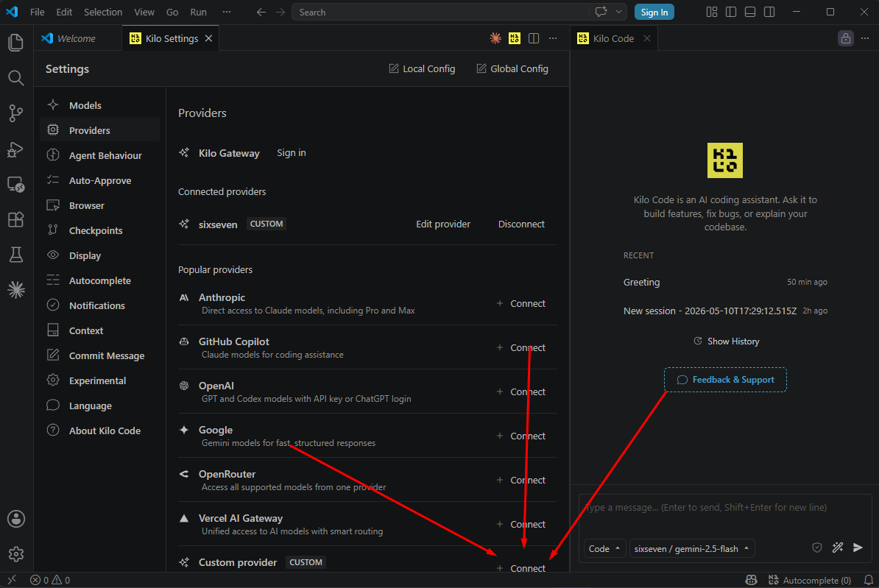Click the lock icon in Kilo Code panel
Image resolution: width=879 pixels, height=588 pixels.
click(845, 38)
